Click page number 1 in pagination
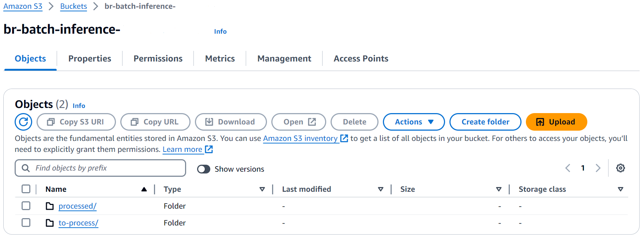Viewport: 644px width, 239px height. 583,168
